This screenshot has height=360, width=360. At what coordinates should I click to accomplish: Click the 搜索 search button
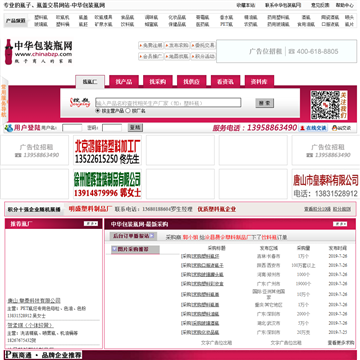(265, 103)
